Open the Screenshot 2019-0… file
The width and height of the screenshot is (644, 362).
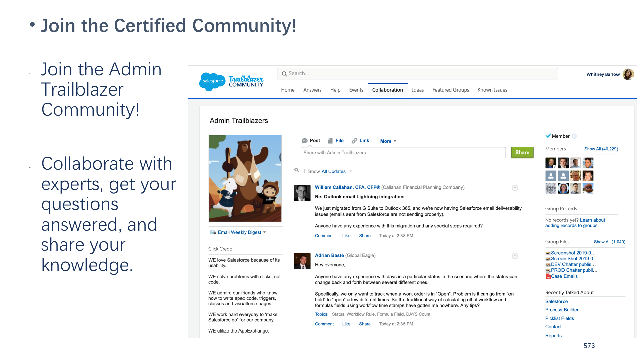(573, 253)
